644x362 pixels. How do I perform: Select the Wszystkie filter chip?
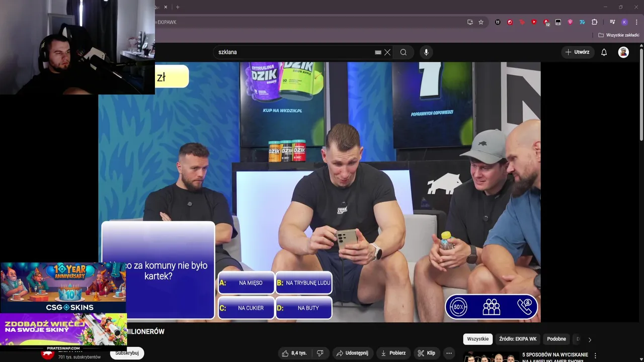coord(477,339)
